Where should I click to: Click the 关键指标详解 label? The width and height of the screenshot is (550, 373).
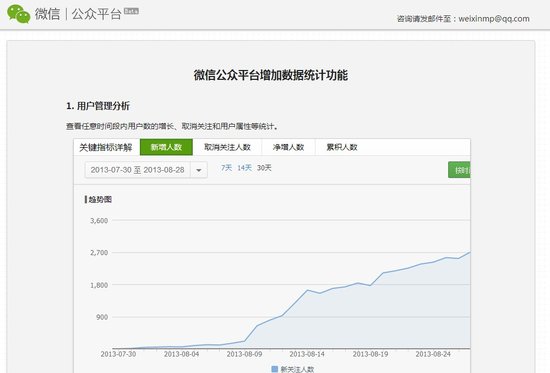click(106, 147)
